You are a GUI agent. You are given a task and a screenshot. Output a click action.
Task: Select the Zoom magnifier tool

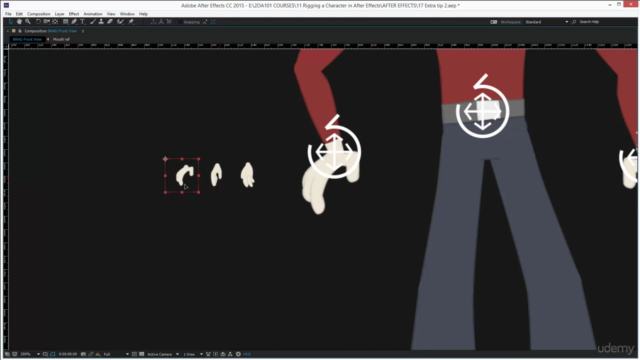(x=28, y=22)
